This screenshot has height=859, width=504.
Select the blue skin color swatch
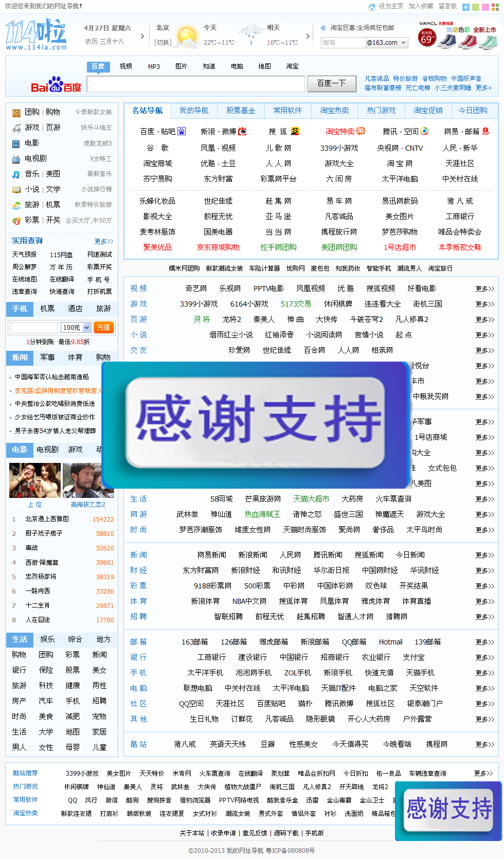pos(466,7)
